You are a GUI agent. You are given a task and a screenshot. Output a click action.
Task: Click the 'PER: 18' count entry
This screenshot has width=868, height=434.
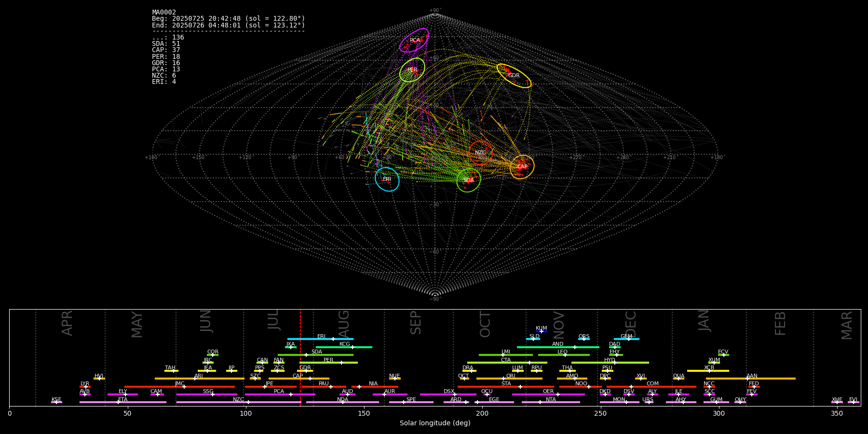[x=166, y=57]
